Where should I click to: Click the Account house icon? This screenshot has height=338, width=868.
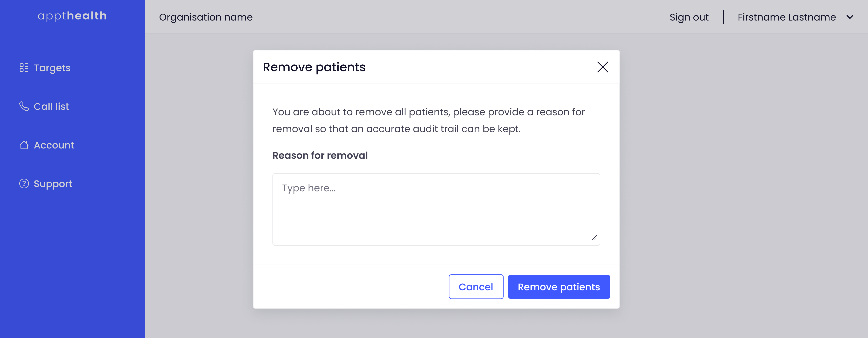(24, 145)
